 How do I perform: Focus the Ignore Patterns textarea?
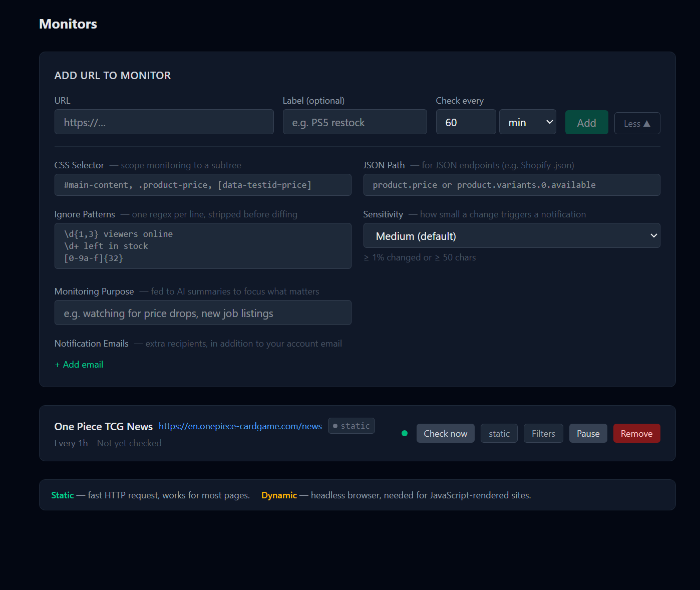tap(203, 246)
